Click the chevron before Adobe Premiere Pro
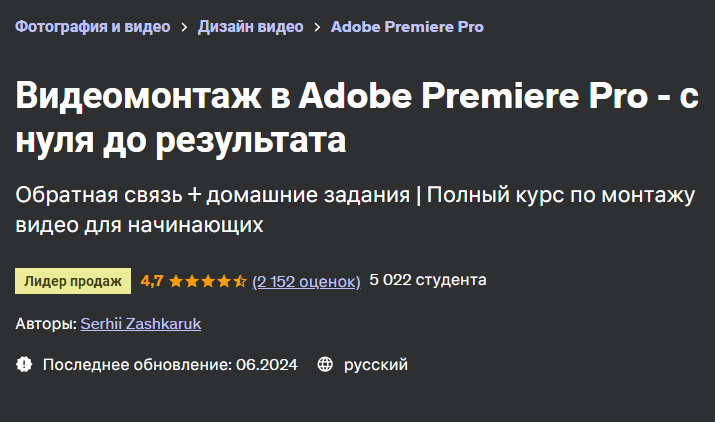 [x=317, y=27]
